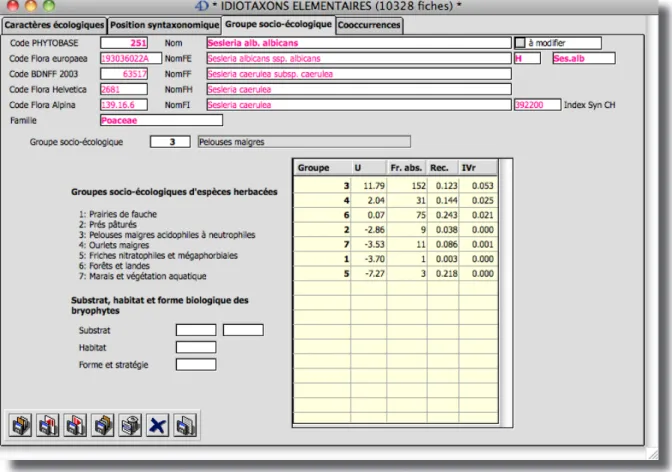Image resolution: width=672 pixels, height=472 pixels.
Task: Click the save and previous record icon with left arrow
Action: (48, 425)
